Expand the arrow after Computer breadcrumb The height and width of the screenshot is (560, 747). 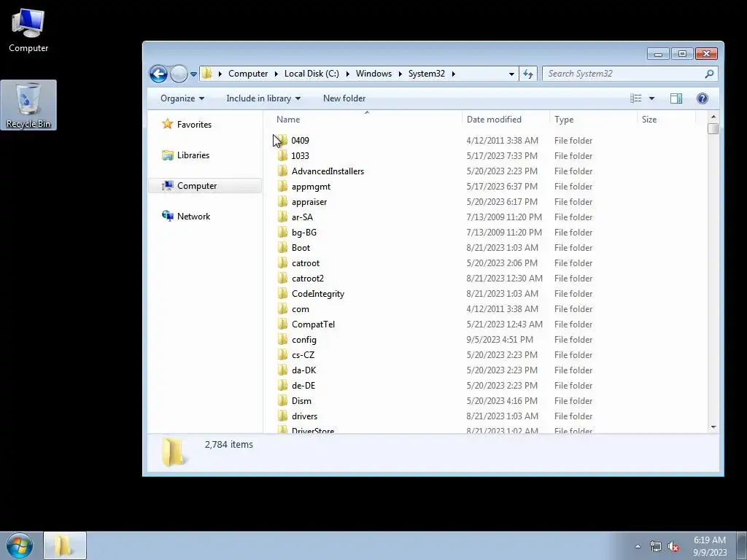(276, 74)
